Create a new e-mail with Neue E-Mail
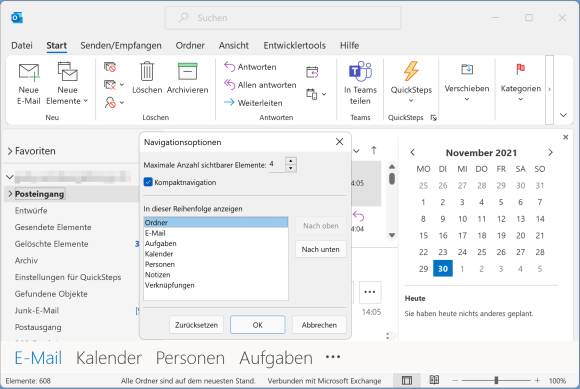Screen dimensions: 580x389 [28, 84]
